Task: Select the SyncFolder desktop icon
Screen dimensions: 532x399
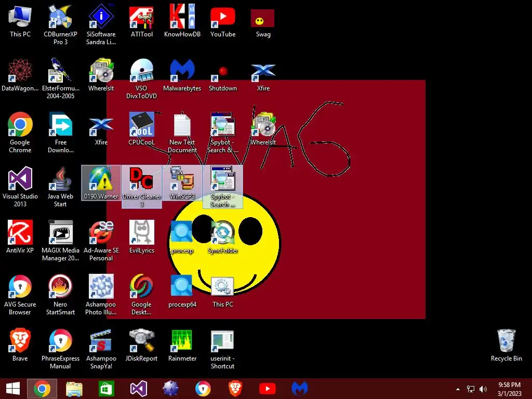Action: 222,237
